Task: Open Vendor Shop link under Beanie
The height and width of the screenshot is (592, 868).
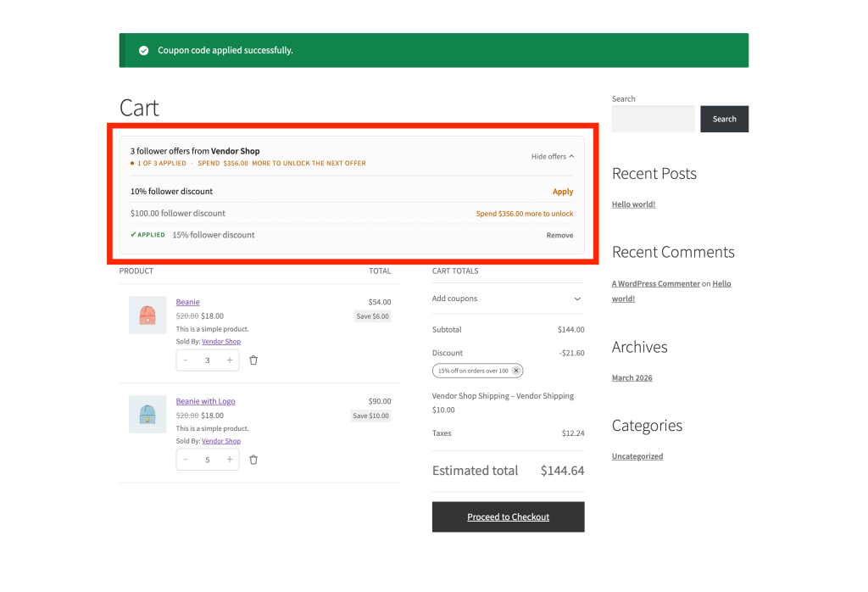Action: pyautogui.click(x=221, y=342)
